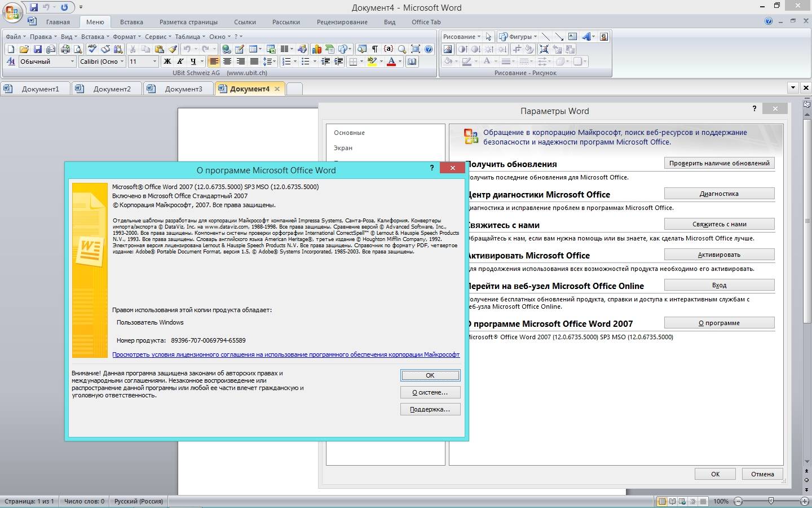Open the Файл menu

coord(15,37)
